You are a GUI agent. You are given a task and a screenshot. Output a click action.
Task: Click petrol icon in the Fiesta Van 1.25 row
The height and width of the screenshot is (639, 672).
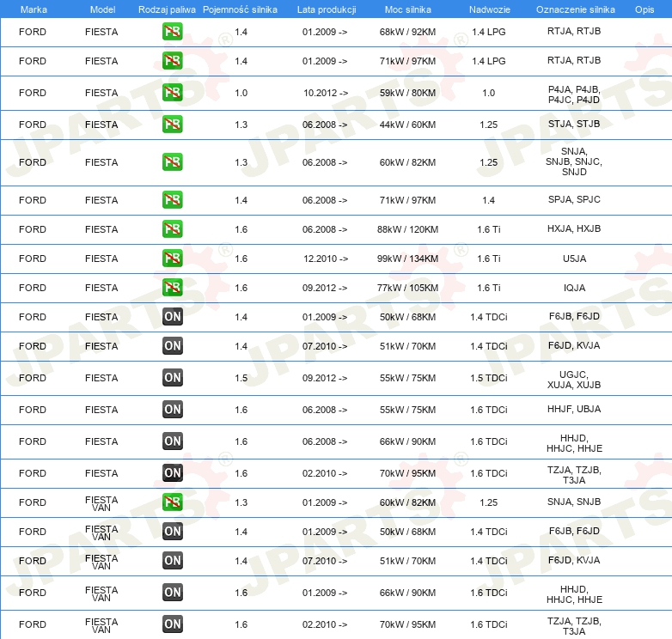click(x=172, y=502)
